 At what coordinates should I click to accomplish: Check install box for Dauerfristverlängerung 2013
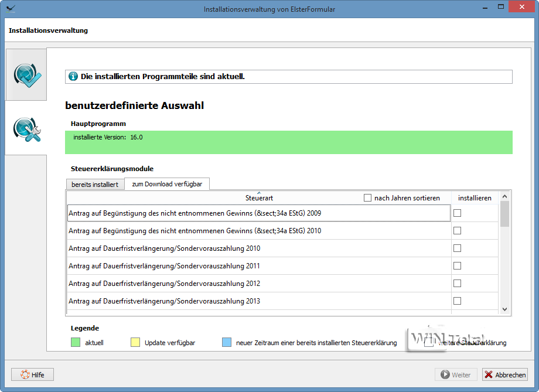click(457, 301)
